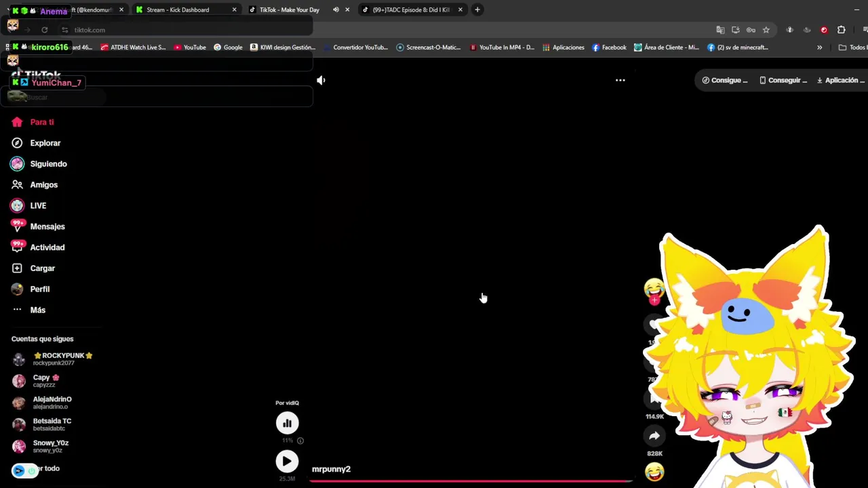Open KIWI design Gestión bookmark

[x=283, y=47]
